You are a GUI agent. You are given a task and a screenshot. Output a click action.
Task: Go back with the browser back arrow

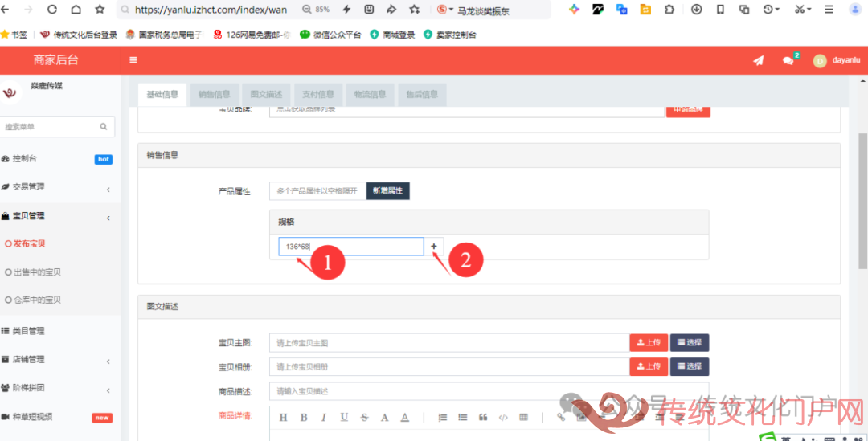(6, 10)
